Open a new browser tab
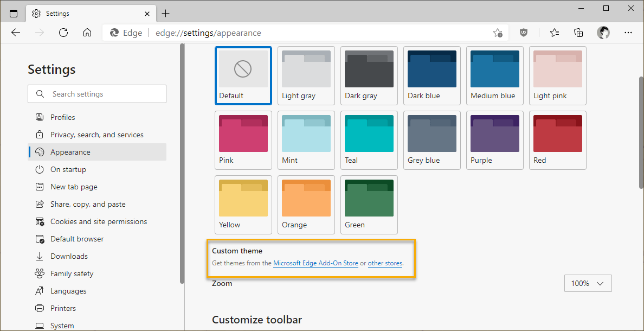 click(x=166, y=13)
